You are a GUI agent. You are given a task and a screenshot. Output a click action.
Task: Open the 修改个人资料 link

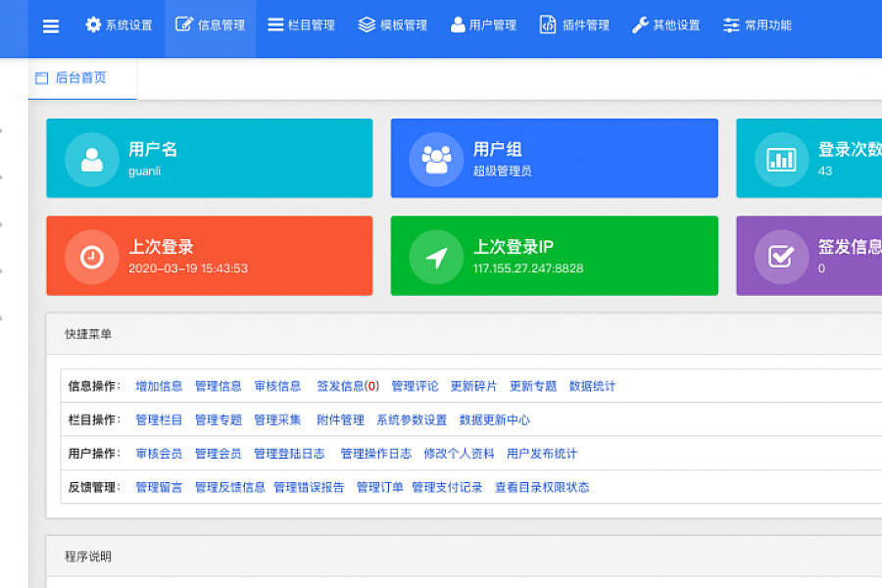coord(459,454)
